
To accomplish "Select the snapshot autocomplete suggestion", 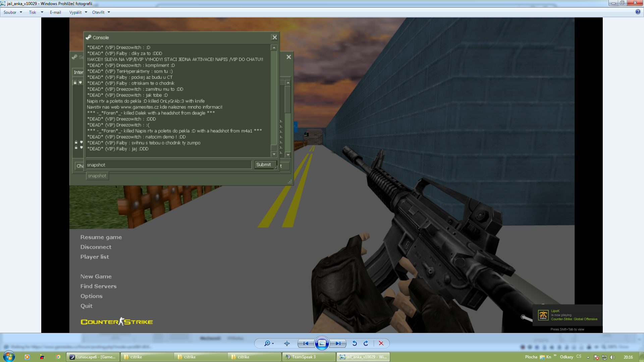I will (x=97, y=176).
